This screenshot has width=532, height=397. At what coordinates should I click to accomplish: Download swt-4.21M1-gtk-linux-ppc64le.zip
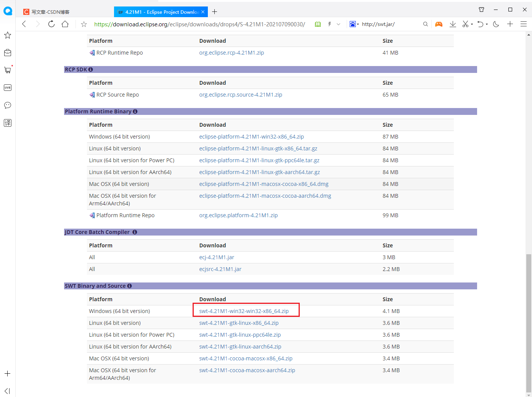click(x=240, y=335)
